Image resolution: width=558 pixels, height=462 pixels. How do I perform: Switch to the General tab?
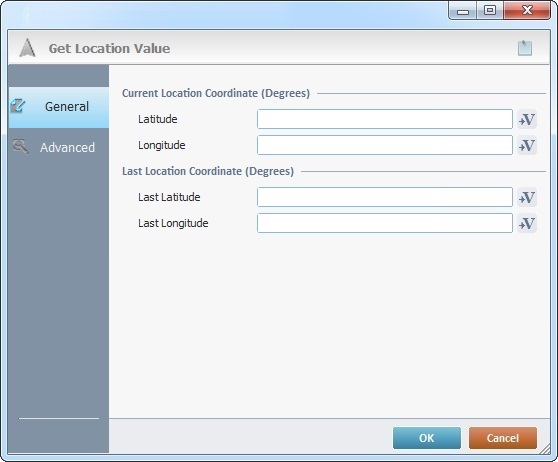(x=58, y=107)
